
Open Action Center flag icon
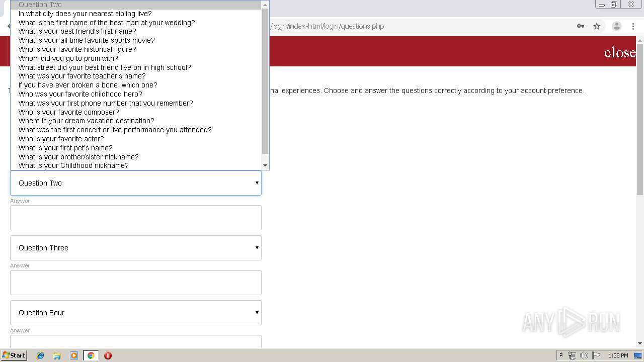tap(596, 355)
